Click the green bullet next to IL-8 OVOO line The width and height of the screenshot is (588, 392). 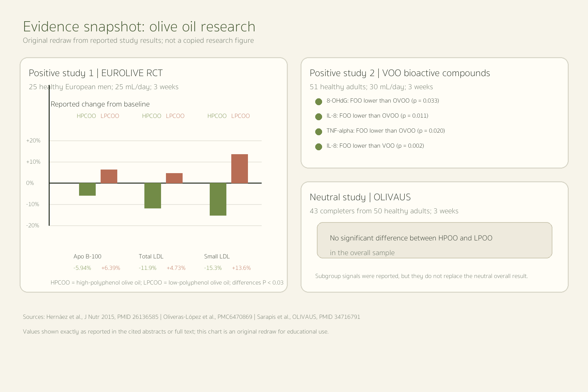[x=318, y=117]
